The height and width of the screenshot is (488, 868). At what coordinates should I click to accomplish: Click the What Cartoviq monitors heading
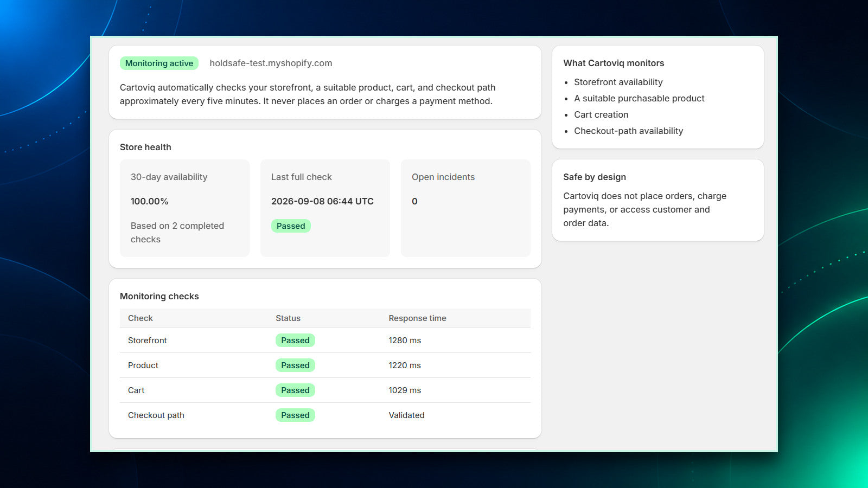click(614, 63)
